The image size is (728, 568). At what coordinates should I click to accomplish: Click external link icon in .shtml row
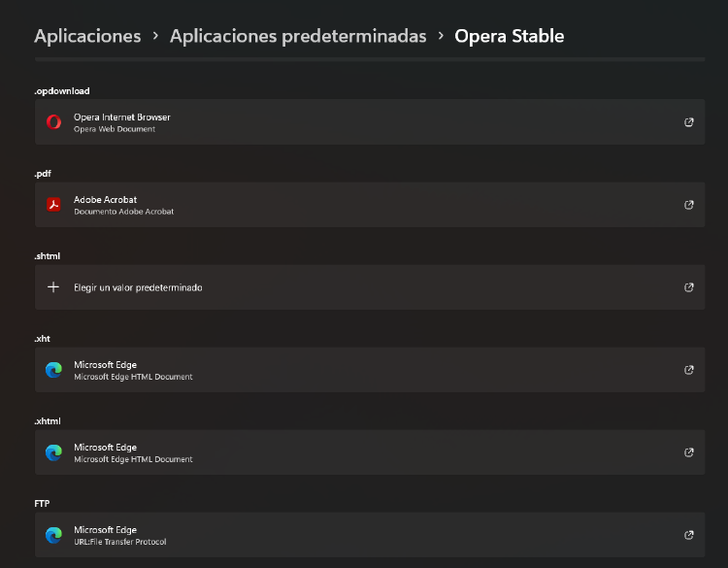point(689,287)
